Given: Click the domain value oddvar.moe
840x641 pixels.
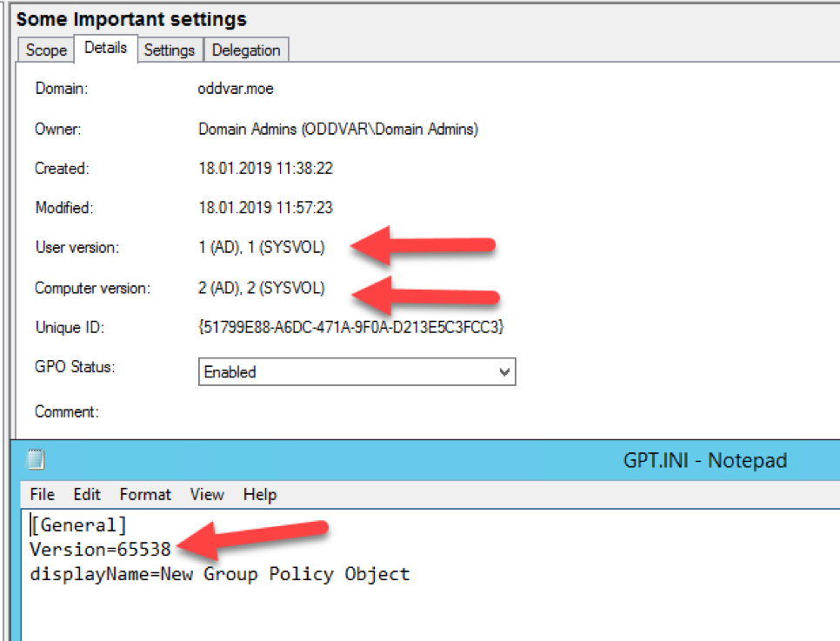Looking at the screenshot, I should 235,89.
